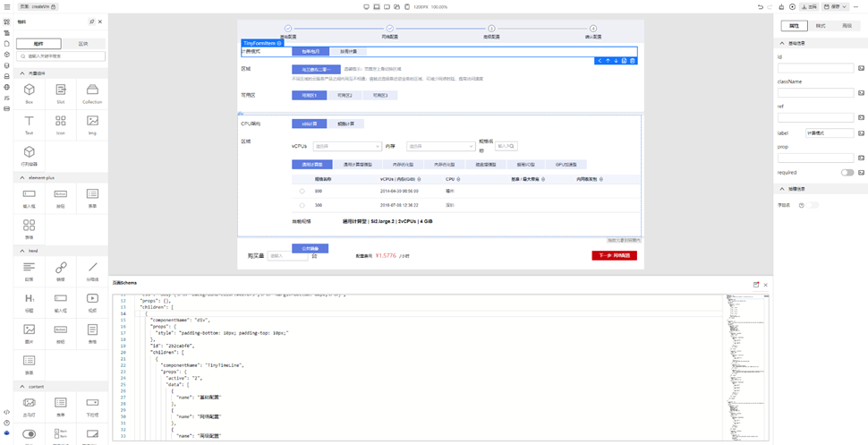Click the clear canvas broom icon
The height and width of the screenshot is (445, 868).
[781, 6]
